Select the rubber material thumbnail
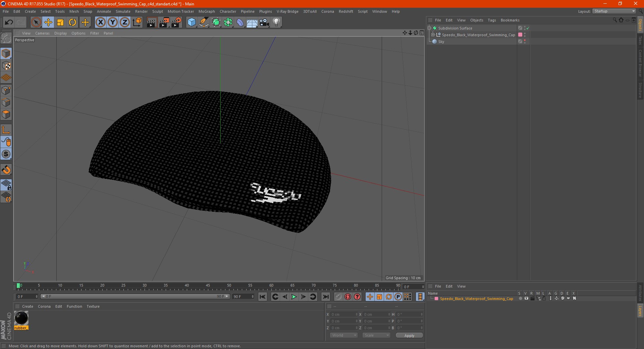Image resolution: width=644 pixels, height=349 pixels. point(21,318)
